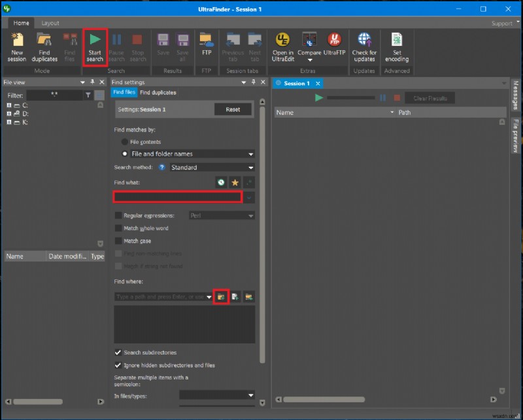523x420 pixels.
Task: Open the In files/types dropdown
Action: coord(216,395)
